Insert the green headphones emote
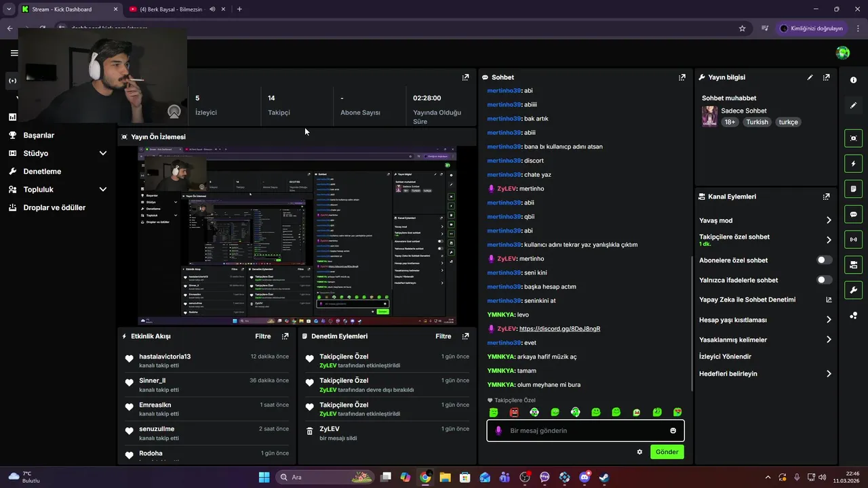The height and width of the screenshot is (488, 868). coord(575,412)
